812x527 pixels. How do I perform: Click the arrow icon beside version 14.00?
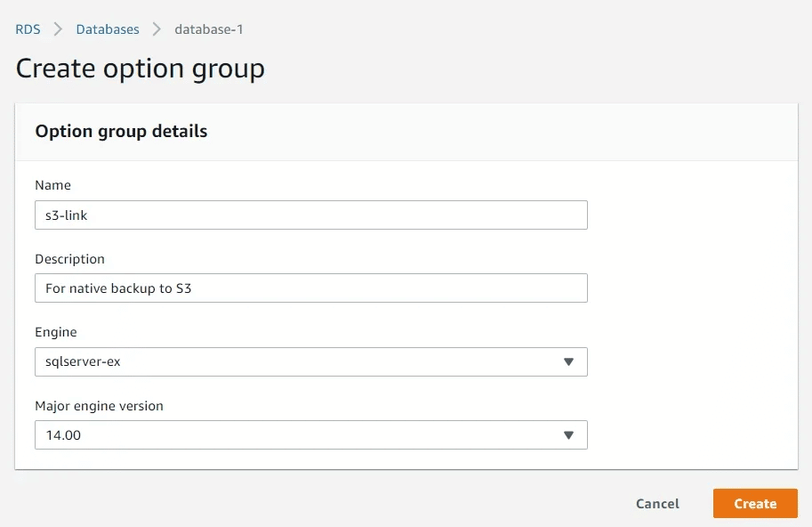pyautogui.click(x=569, y=435)
